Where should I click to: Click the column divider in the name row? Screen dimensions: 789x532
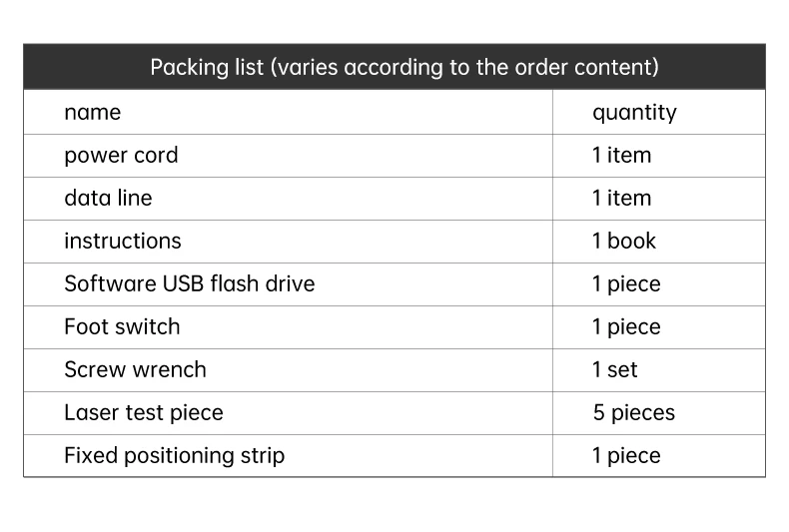(552, 113)
